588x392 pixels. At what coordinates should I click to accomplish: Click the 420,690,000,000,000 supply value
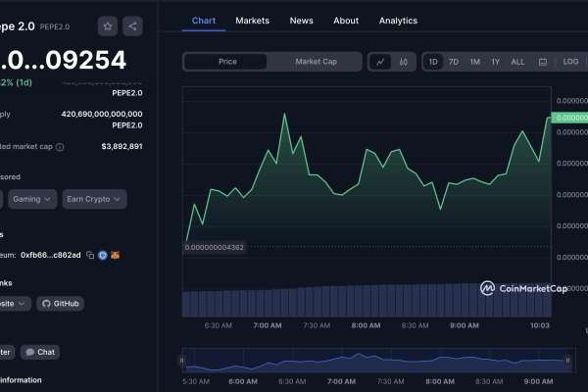102,114
